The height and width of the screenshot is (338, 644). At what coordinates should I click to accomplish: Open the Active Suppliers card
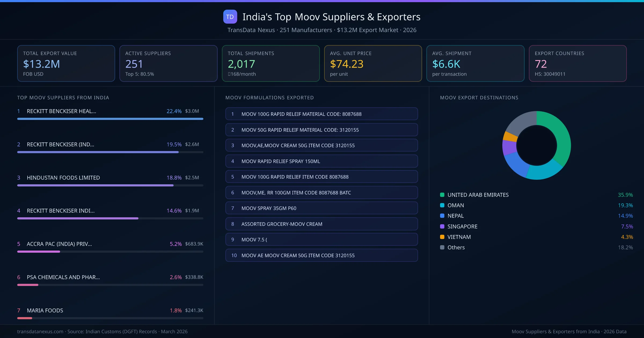[168, 63]
